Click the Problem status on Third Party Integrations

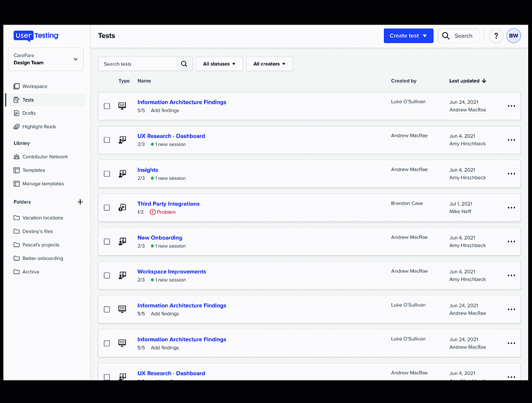162,212
